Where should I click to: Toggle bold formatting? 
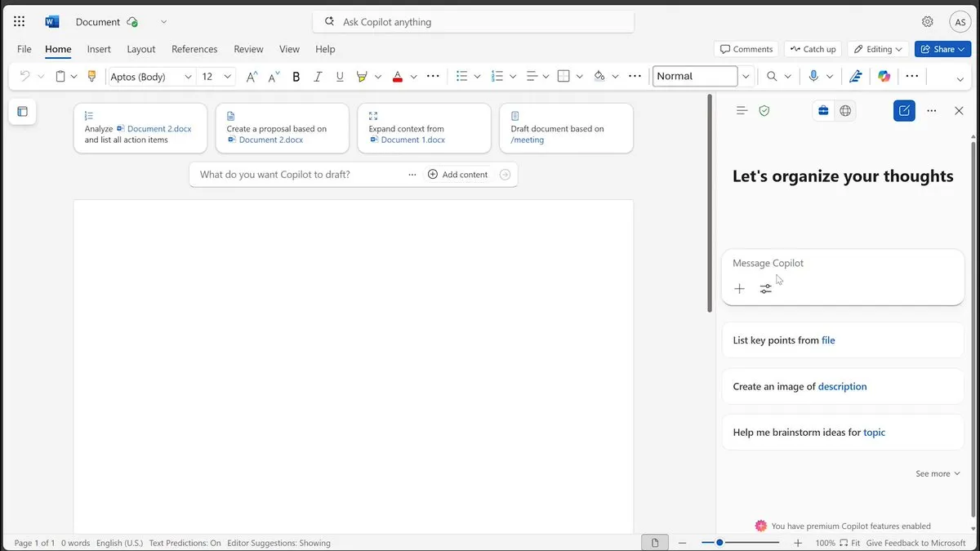pyautogui.click(x=296, y=76)
